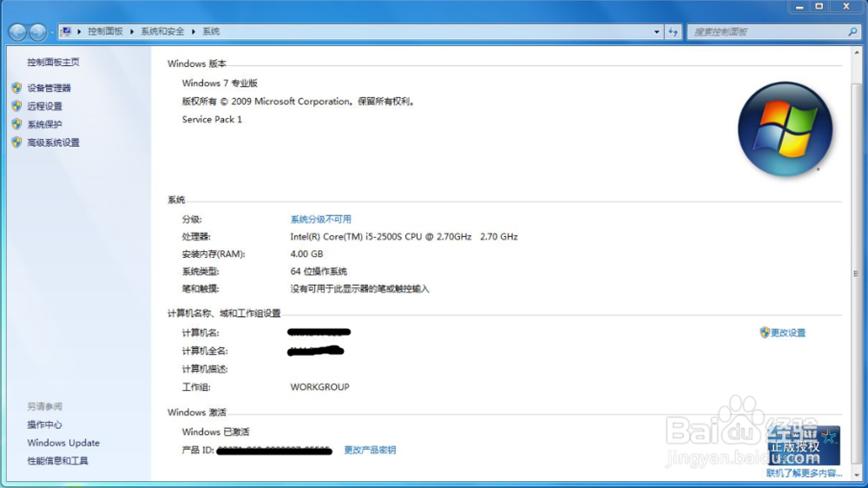Open 系统保护 from sidebar
This screenshot has height=488, width=868.
click(x=45, y=125)
